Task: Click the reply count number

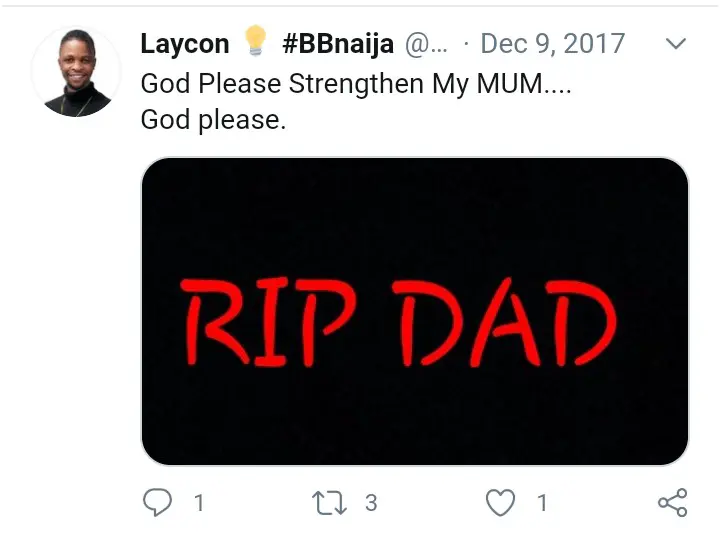Action: 199,503
